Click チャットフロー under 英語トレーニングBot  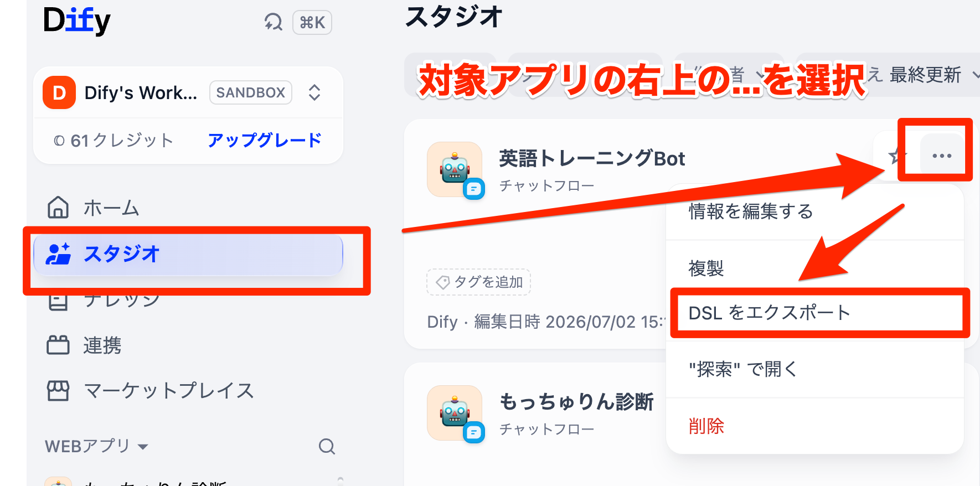(546, 185)
